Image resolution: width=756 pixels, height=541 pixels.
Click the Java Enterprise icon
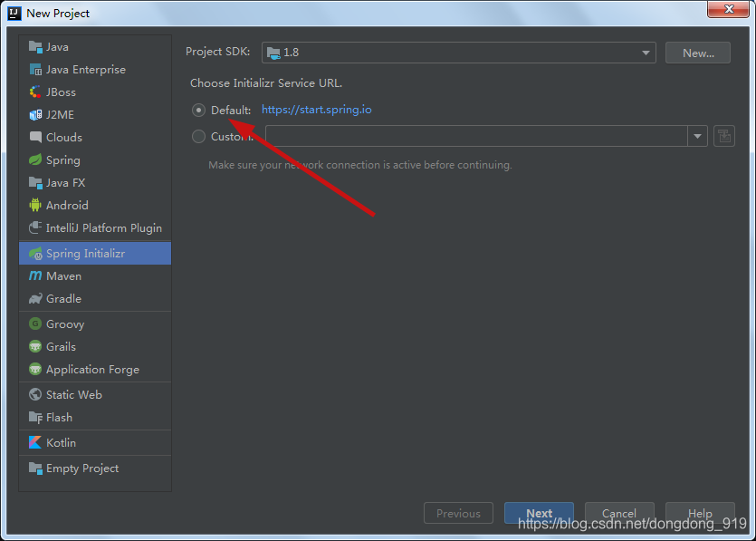pyautogui.click(x=35, y=70)
